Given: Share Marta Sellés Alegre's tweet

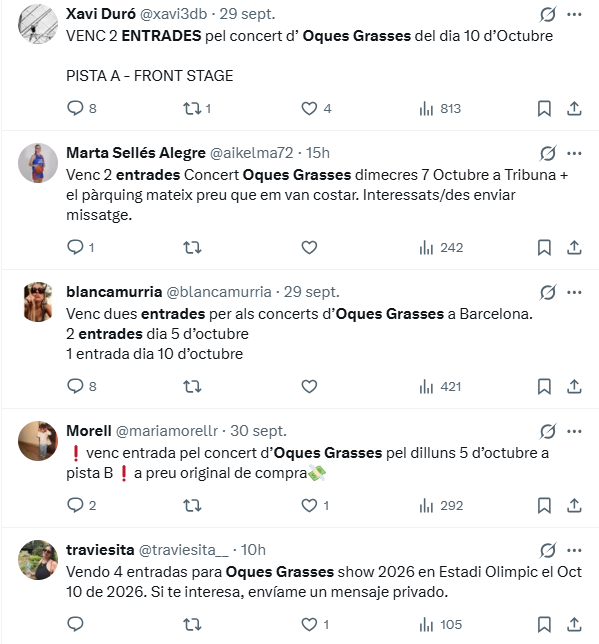Looking at the screenshot, I should tap(574, 248).
